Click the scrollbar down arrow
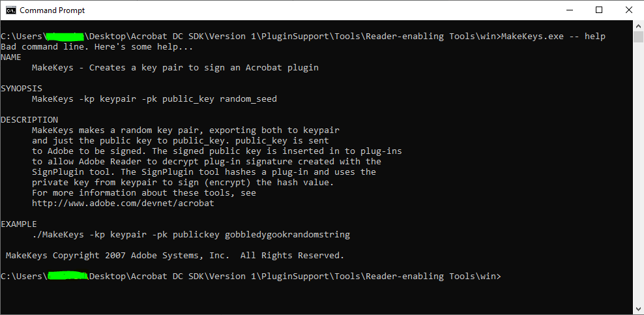 [x=638, y=309]
